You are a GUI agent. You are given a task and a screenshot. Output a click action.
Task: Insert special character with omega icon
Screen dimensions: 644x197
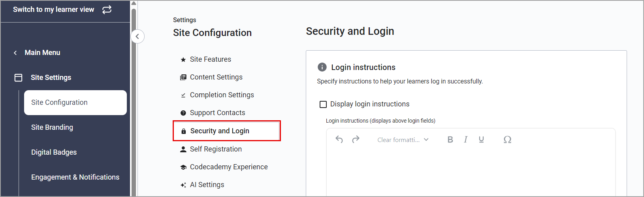[x=507, y=139]
